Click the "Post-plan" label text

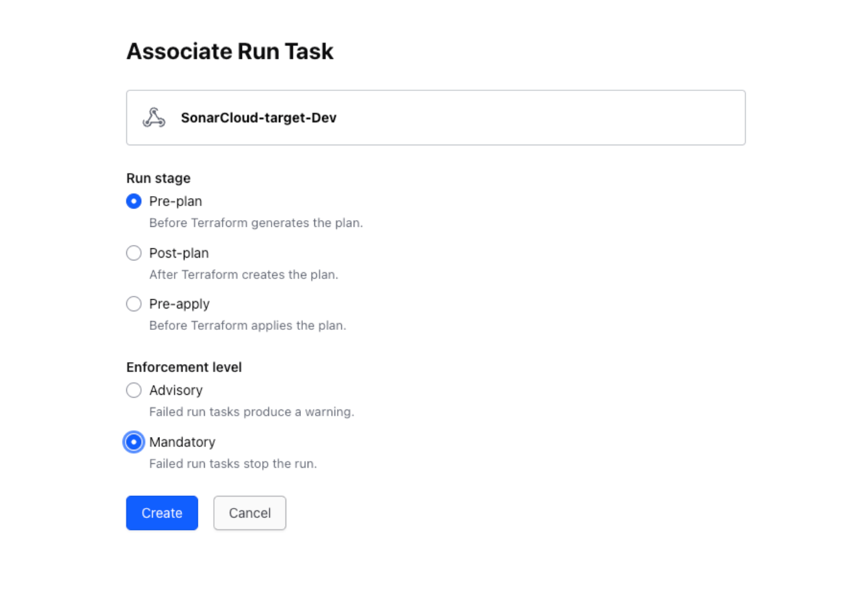[x=179, y=253]
